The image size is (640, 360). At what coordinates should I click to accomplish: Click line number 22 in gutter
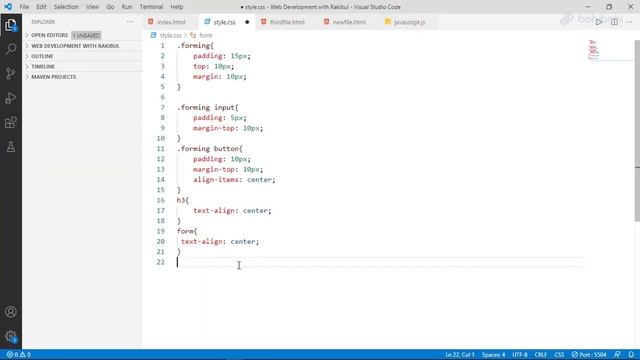point(161,262)
